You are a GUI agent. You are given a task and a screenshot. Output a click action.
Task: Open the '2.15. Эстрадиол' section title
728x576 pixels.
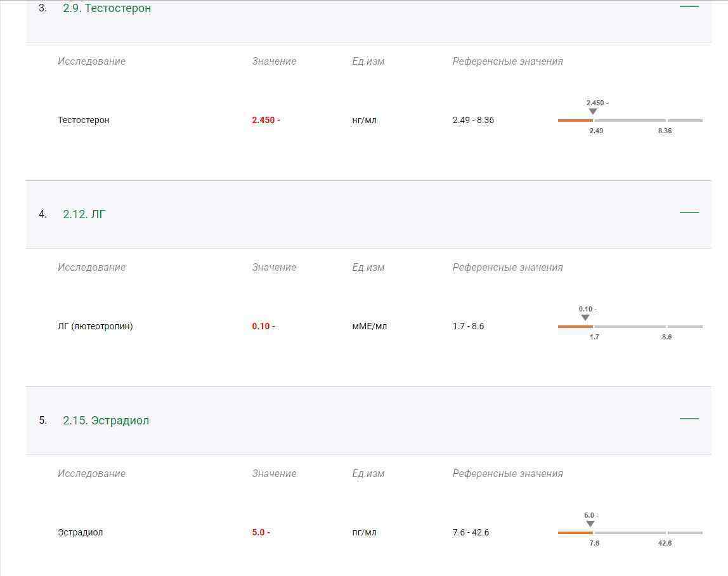tap(105, 421)
